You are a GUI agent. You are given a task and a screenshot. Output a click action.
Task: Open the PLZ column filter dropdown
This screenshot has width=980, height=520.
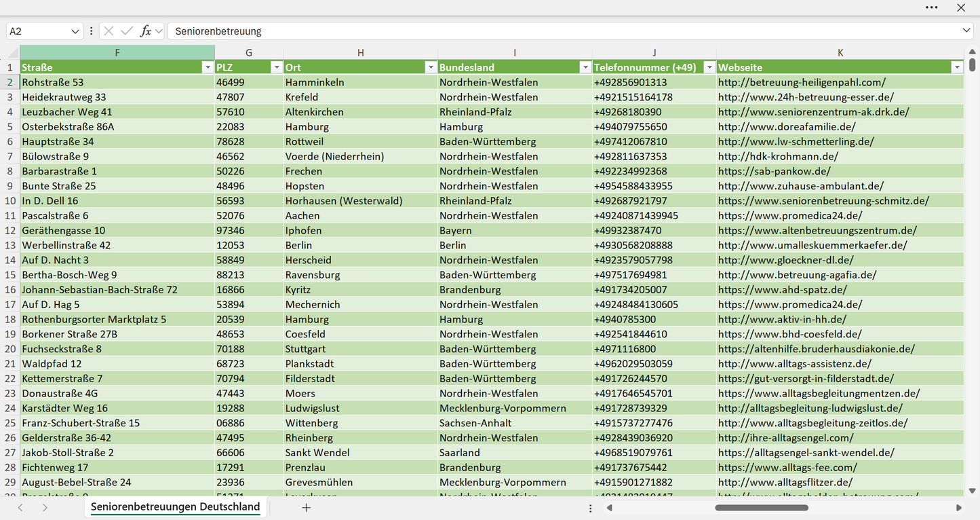pyautogui.click(x=276, y=67)
